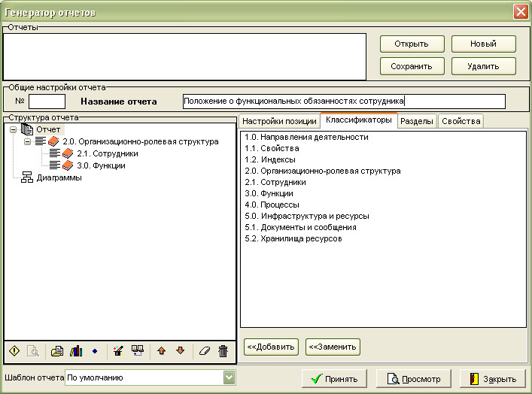
Task: Click the Просмотр preview button
Action: pos(414,378)
